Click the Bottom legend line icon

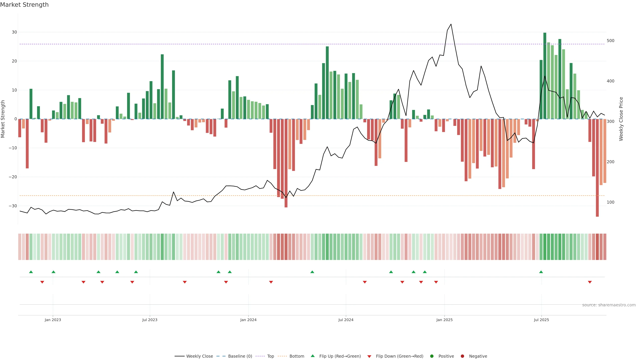[282, 356]
